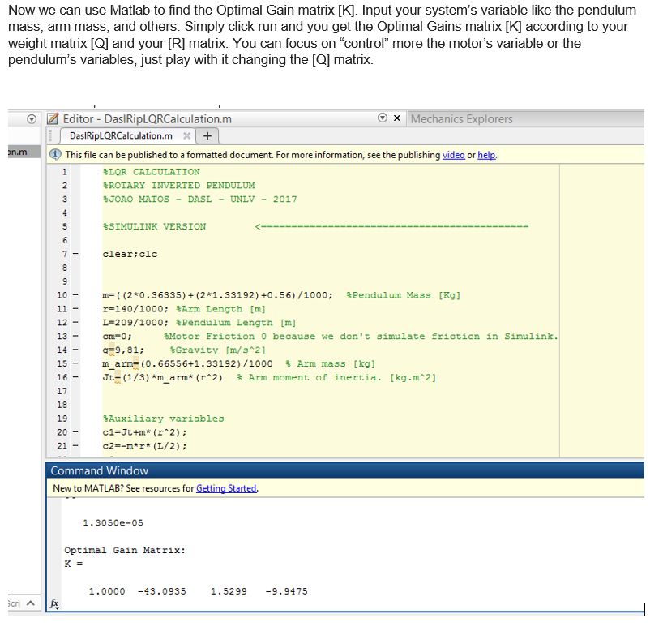Toggle breakpoint dash on line 12
This screenshot has width=663, height=644.
(x=75, y=323)
